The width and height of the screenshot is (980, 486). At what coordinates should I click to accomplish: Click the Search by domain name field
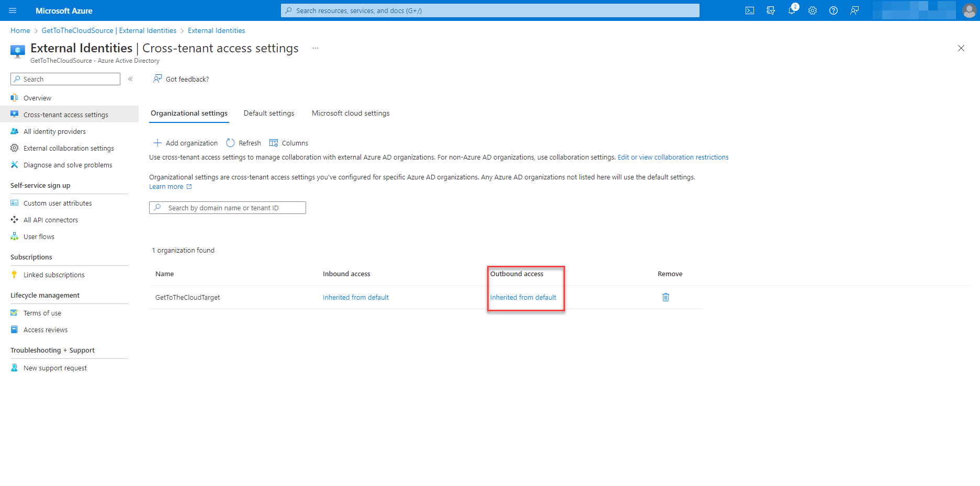pos(227,207)
